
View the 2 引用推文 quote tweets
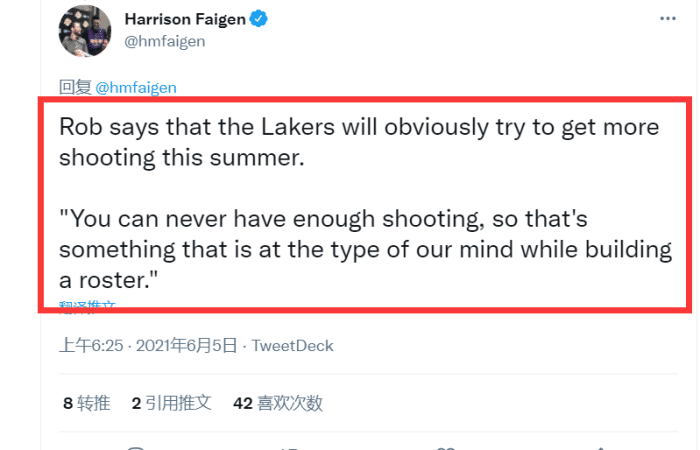click(171, 403)
